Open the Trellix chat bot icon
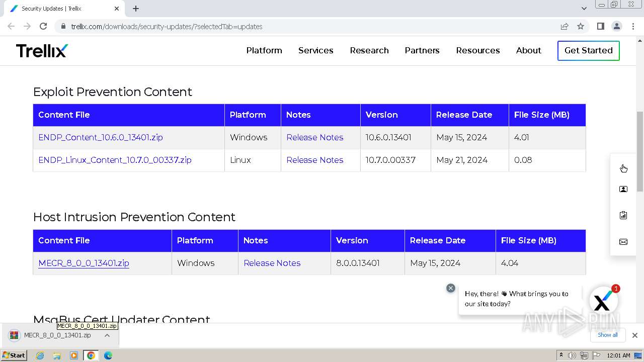Screen dimensions: 644x362 (603, 301)
